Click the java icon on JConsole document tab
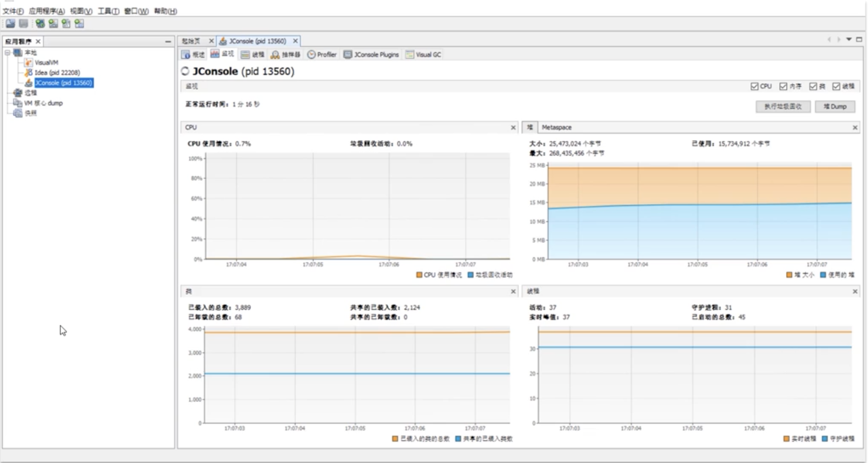This screenshot has width=868, height=463. (223, 41)
